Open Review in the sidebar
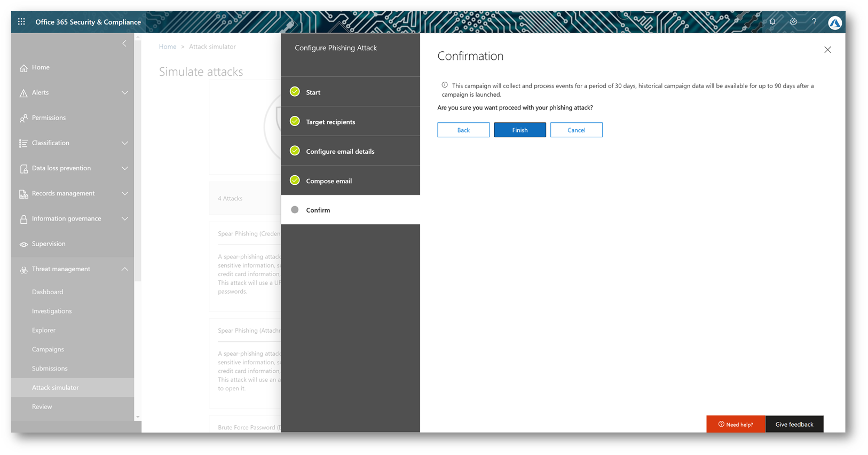868x455 pixels. click(x=42, y=407)
